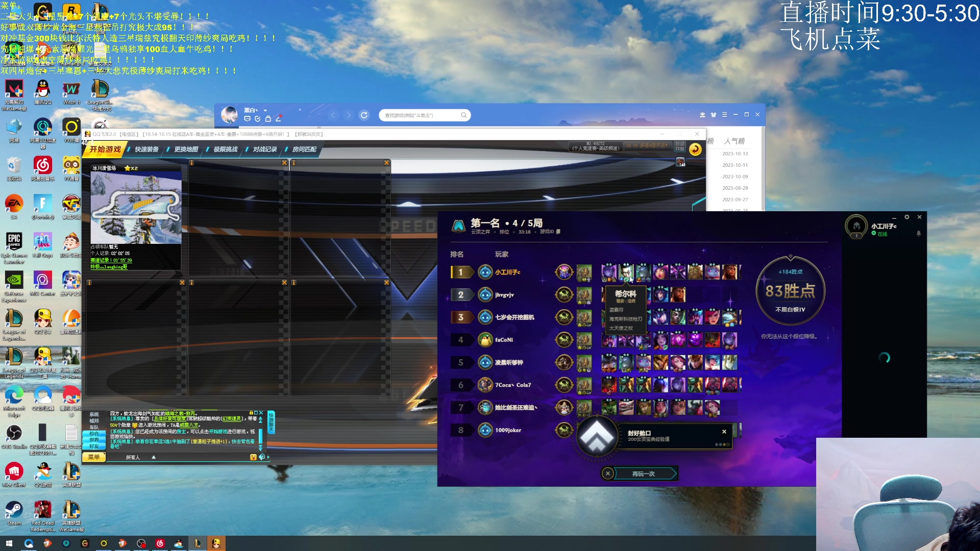Click the round X button beside 再玩一次
Screen dimensions: 980x551
tap(607, 474)
